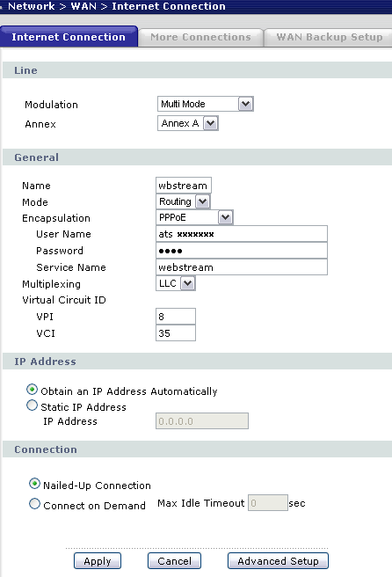Click the Cancel button
The height and width of the screenshot is (577, 392).
tap(174, 561)
